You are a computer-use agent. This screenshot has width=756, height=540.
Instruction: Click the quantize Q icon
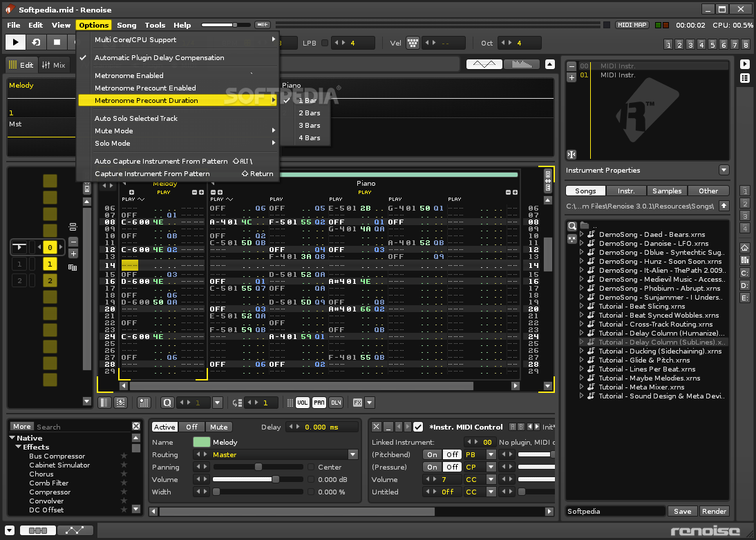[x=167, y=403]
